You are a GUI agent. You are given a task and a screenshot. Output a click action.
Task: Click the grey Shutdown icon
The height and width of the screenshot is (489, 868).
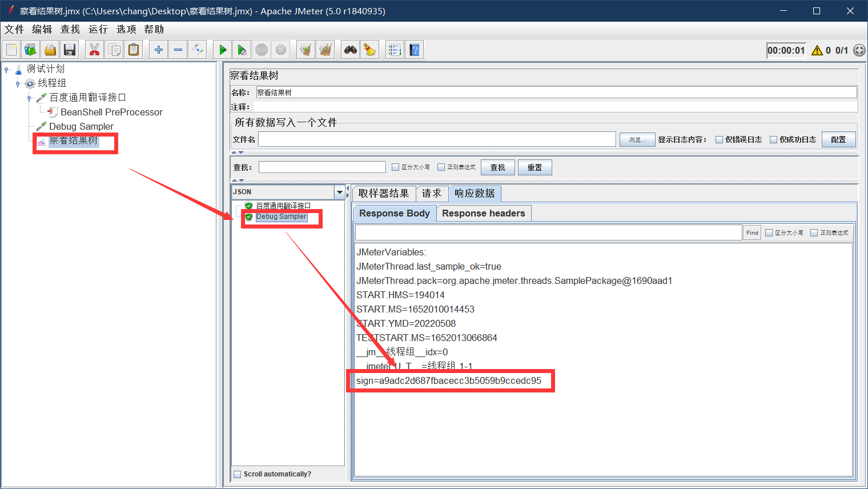(x=281, y=50)
